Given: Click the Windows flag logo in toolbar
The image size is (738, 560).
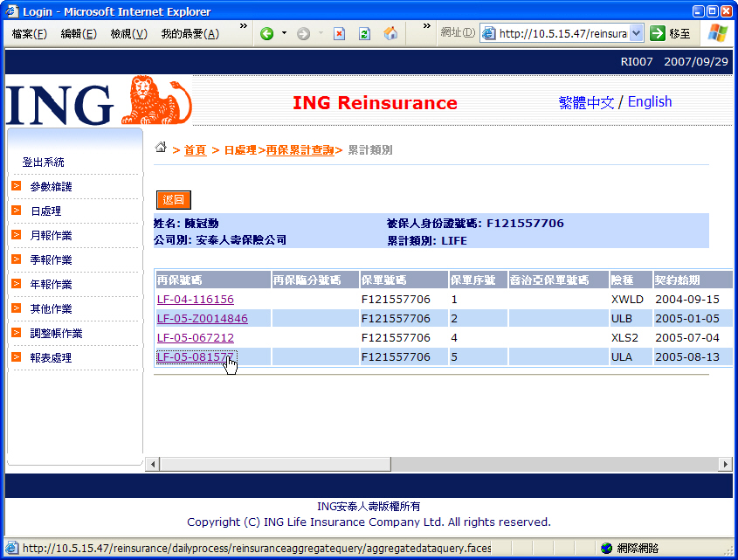Looking at the screenshot, I should 718,33.
